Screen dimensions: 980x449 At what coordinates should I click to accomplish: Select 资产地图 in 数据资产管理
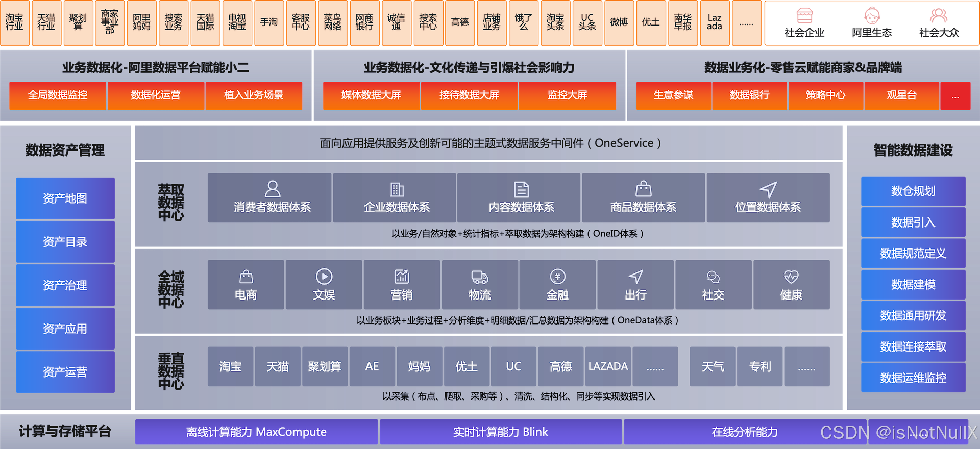coord(65,198)
